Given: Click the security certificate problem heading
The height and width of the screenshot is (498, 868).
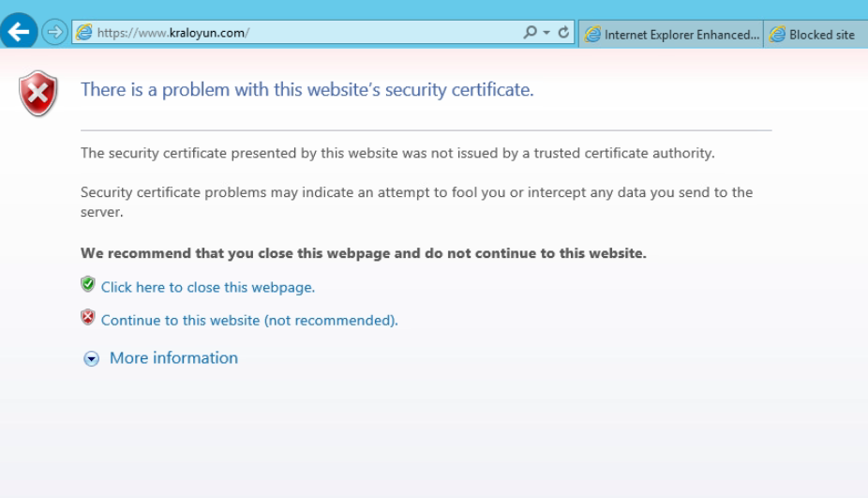Looking at the screenshot, I should 307,90.
